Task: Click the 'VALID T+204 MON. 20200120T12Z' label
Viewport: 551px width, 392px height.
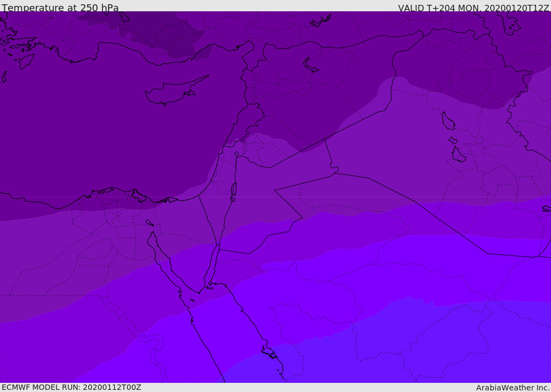Action: (x=474, y=8)
